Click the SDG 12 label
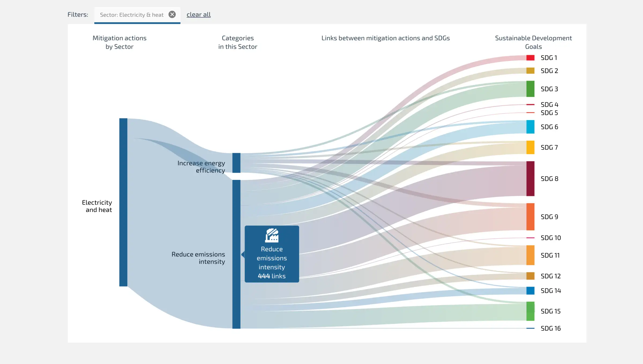Screen dimensions: 643x364 (551, 276)
